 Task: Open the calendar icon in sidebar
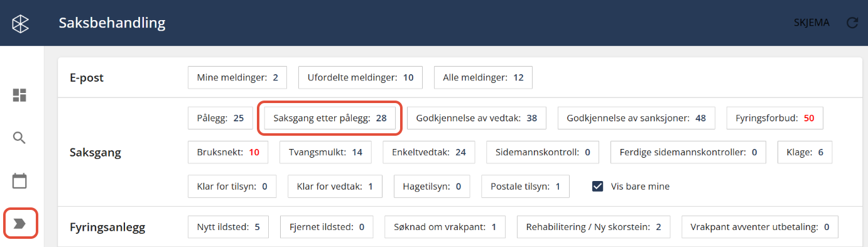click(20, 181)
